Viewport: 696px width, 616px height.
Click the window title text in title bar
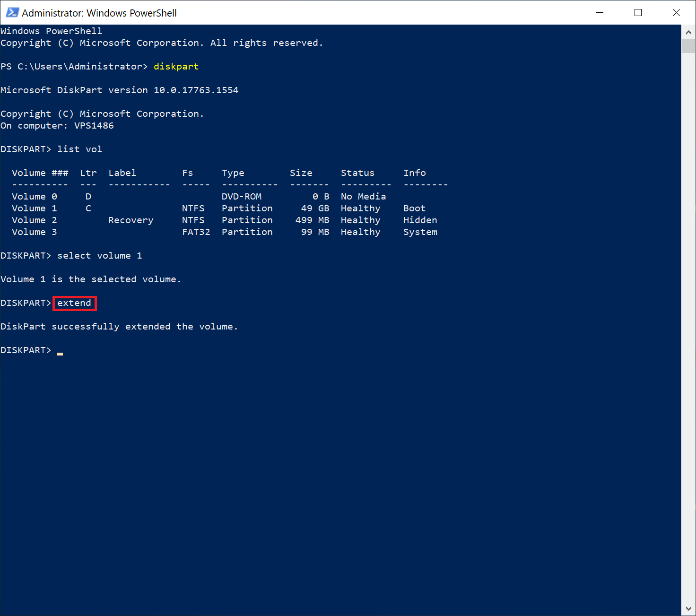click(x=99, y=13)
